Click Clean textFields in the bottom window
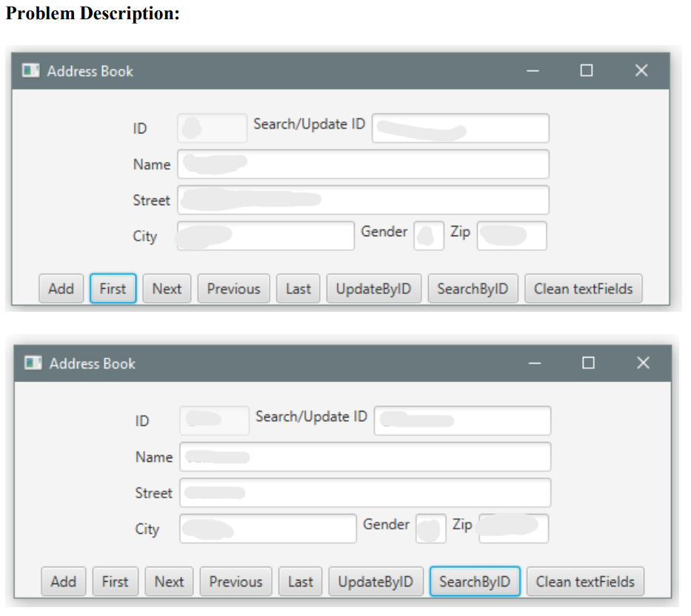 585,581
